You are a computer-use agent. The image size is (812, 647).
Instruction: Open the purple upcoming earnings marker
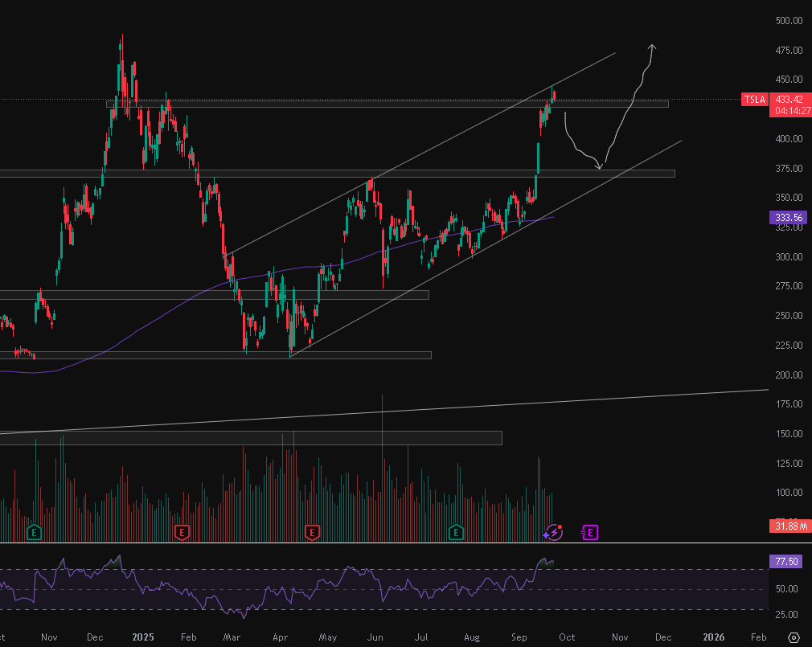[x=590, y=532]
